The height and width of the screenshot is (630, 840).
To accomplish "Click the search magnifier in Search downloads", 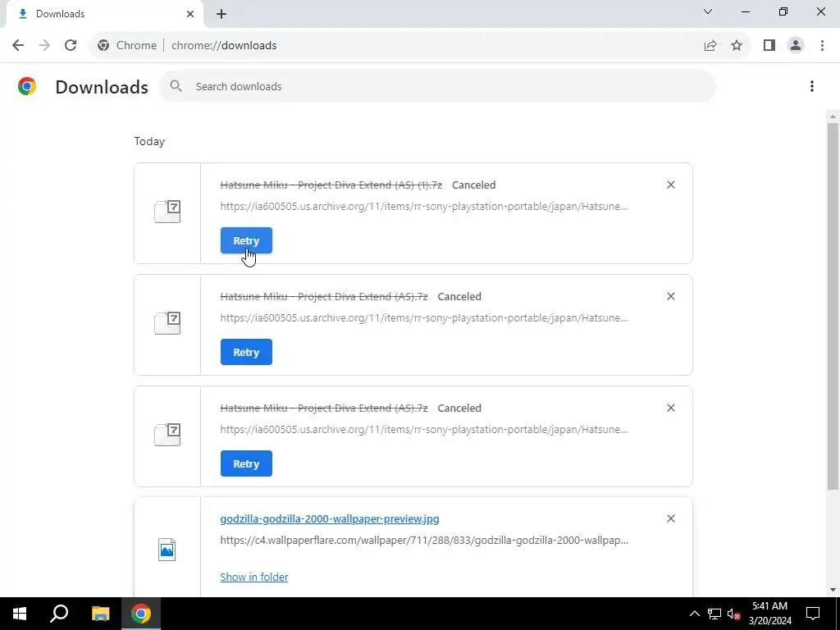I will point(176,86).
